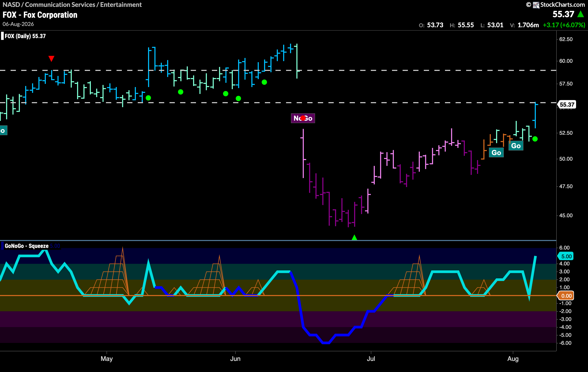The width and height of the screenshot is (588, 372).
Task: Click the -6.00 oscillator axis label
Action: pos(565,343)
